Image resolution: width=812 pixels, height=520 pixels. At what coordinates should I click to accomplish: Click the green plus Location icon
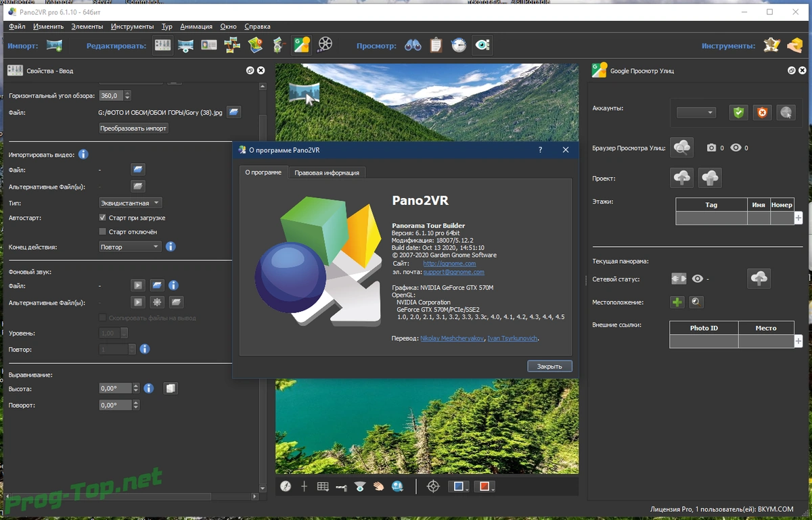tap(677, 302)
